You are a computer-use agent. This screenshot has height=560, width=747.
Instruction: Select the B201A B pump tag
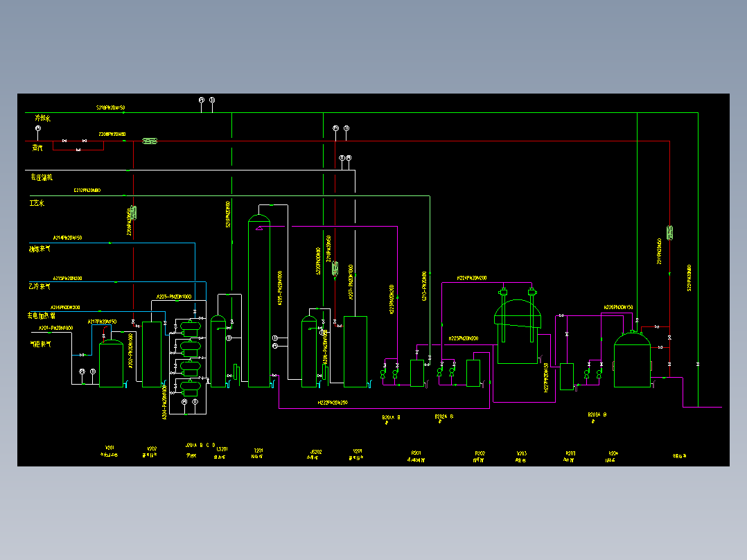[x=391, y=417]
